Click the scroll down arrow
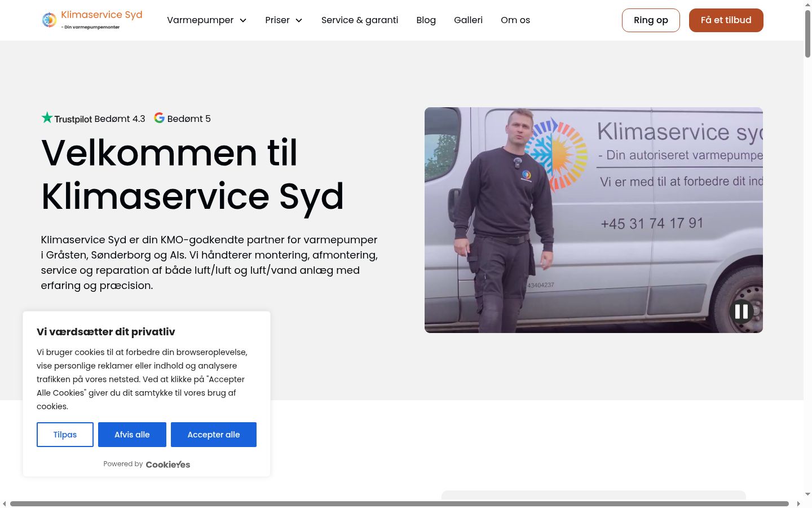This screenshot has height=508, width=812. pos(808,494)
